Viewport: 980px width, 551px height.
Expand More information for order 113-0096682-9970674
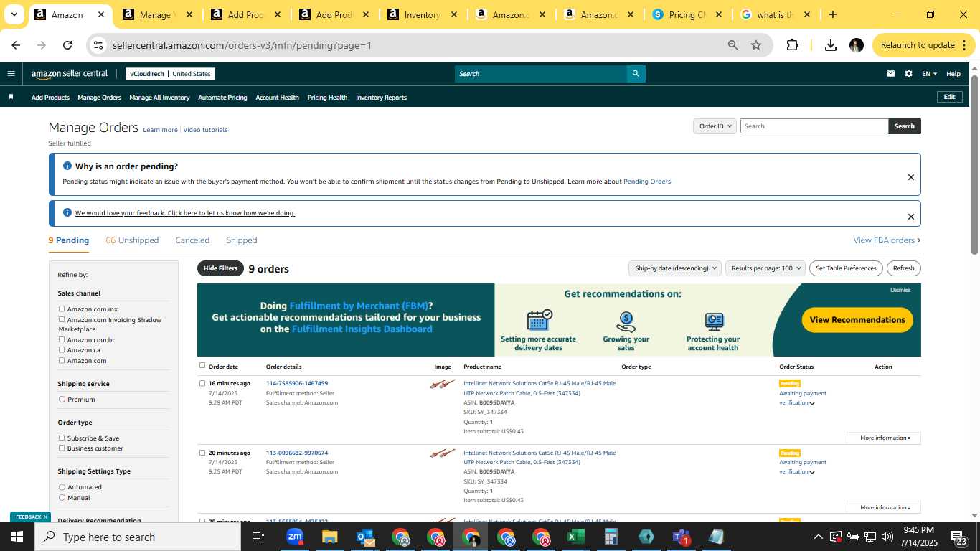[x=884, y=507]
